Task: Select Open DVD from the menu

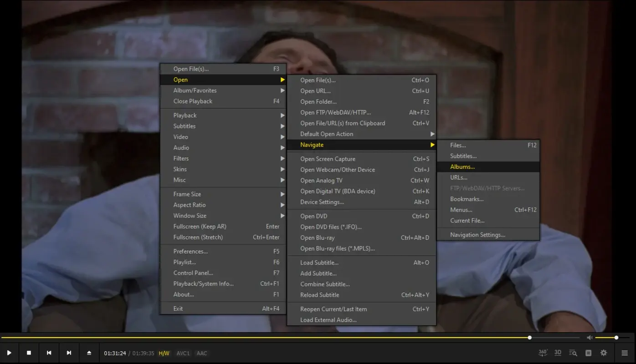Action: tap(313, 216)
